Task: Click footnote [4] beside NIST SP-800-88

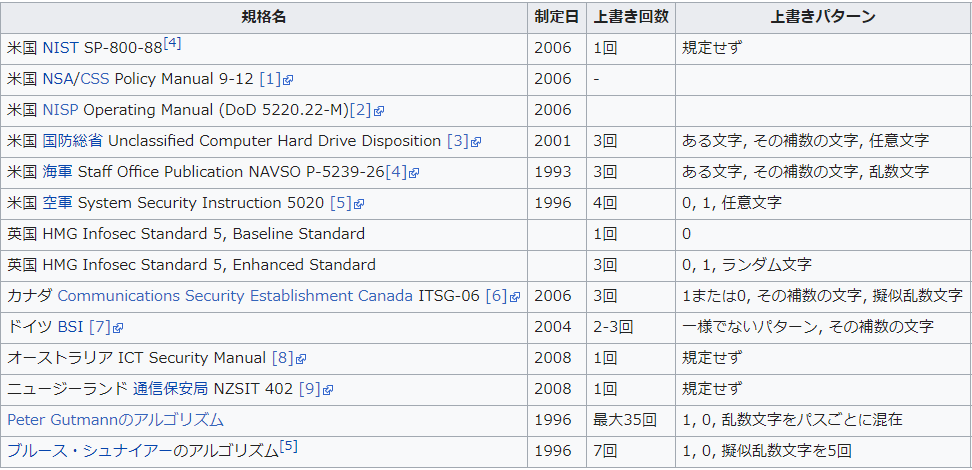Action: pyautogui.click(x=172, y=43)
